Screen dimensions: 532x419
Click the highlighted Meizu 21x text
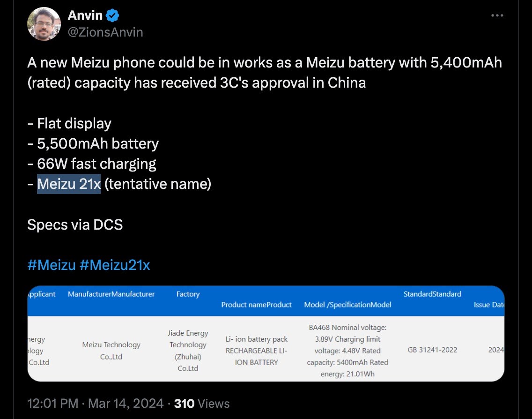(69, 184)
